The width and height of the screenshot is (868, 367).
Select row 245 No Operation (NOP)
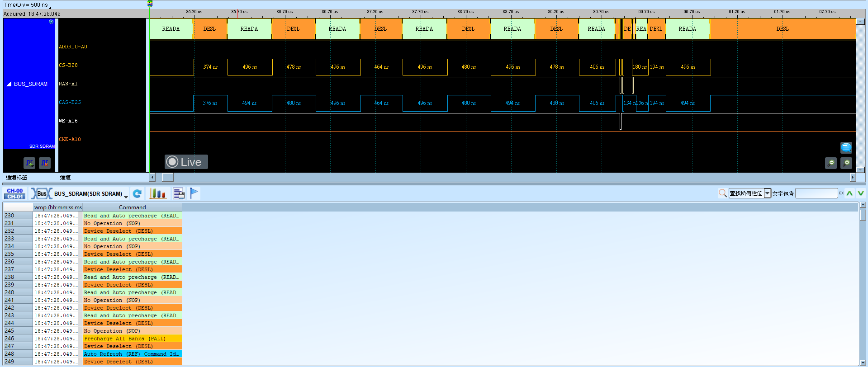pos(132,331)
